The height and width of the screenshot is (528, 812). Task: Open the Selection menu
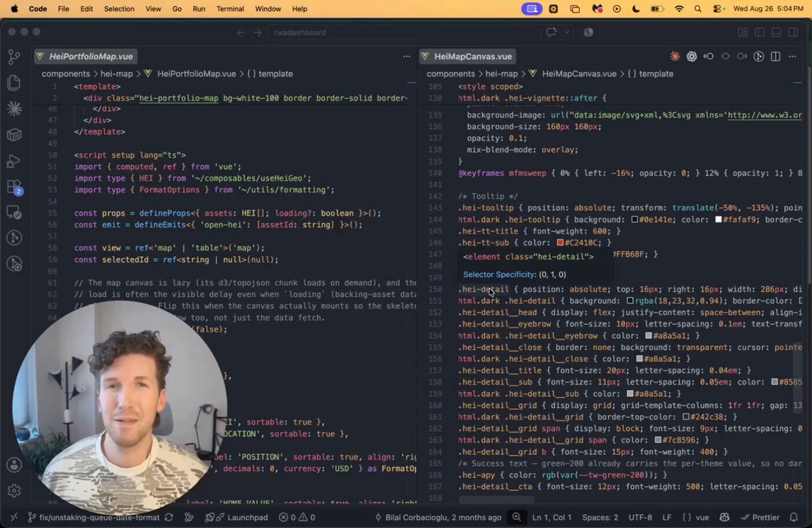pos(119,9)
